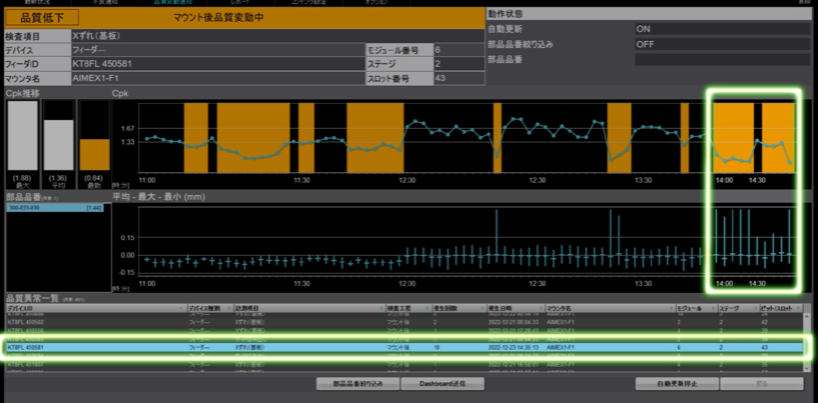Image resolution: width=818 pixels, height=403 pixels.
Task: Open the マウンタ名 column filter dropdown
Action: (670, 309)
